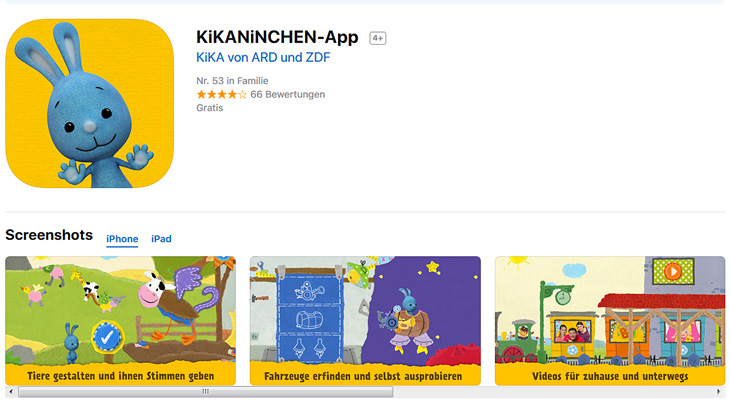
Task: Click the 4+ age rating badge
Action: tap(378, 38)
